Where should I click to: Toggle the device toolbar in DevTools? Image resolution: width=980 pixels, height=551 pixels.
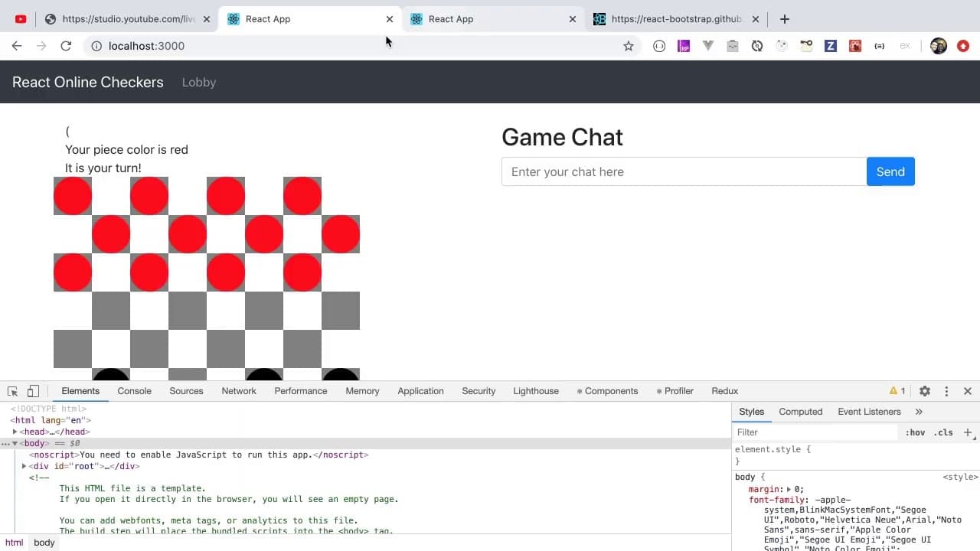pyautogui.click(x=34, y=391)
